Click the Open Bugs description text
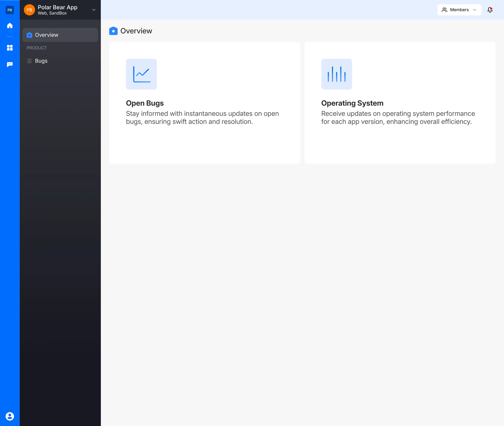Viewport: 504px width, 426px height. [x=202, y=118]
